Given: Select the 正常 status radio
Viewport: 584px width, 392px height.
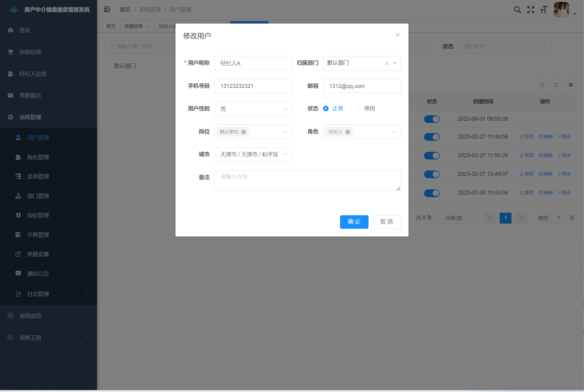Looking at the screenshot, I should 326,109.
